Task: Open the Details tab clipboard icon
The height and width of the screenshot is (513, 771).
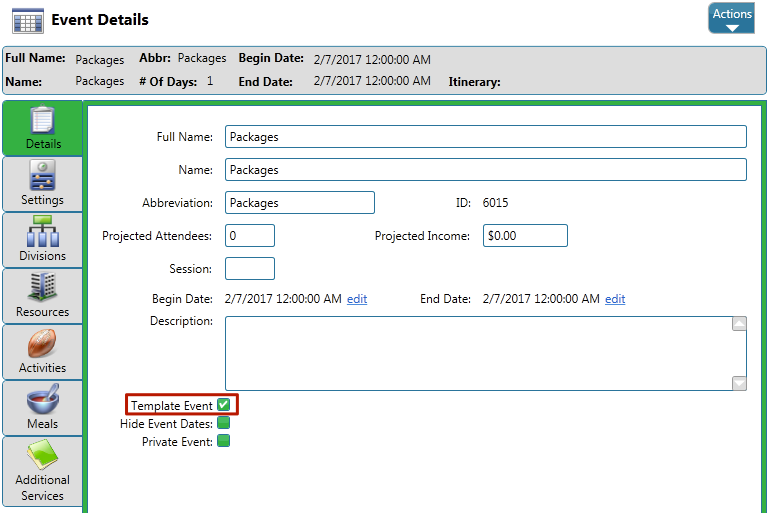Action: coord(43,121)
